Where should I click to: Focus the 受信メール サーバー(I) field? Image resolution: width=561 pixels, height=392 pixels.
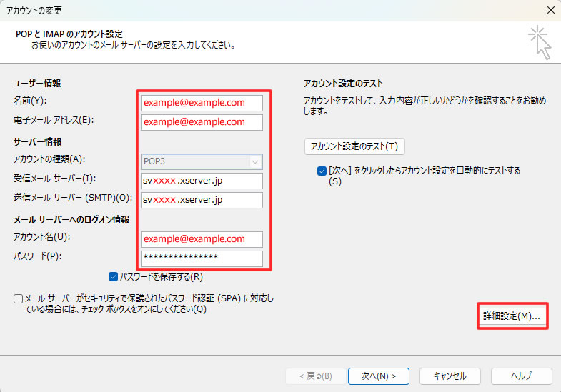[x=202, y=181]
